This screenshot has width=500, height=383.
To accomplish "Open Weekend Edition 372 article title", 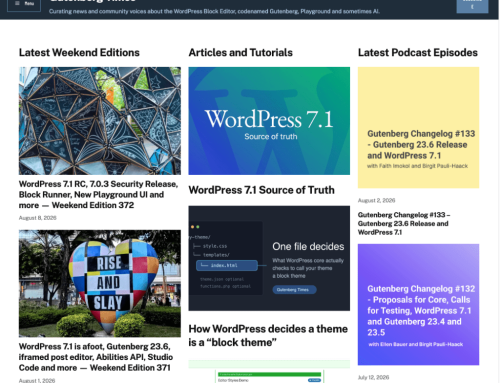I will (x=99, y=195).
